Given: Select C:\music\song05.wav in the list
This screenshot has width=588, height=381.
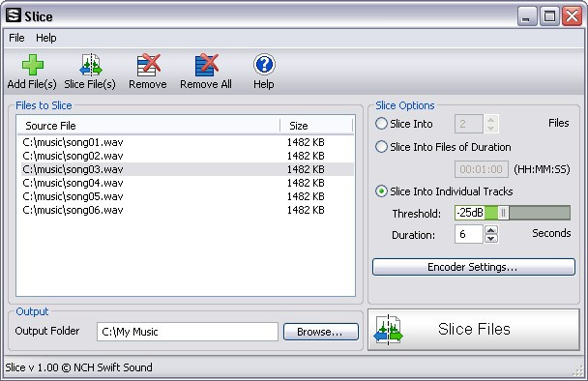Looking at the screenshot, I should [x=188, y=196].
